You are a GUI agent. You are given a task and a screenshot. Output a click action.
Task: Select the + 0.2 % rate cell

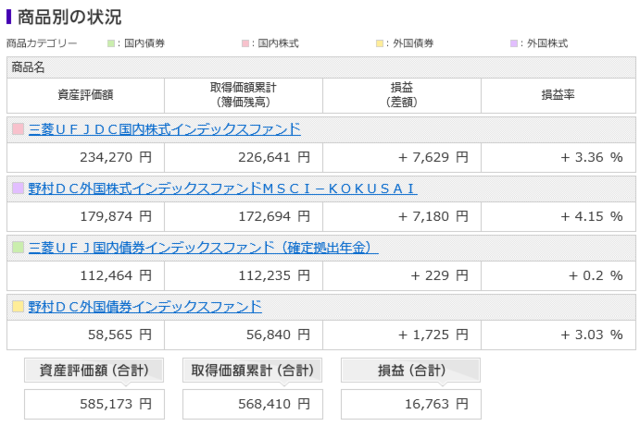click(x=558, y=275)
